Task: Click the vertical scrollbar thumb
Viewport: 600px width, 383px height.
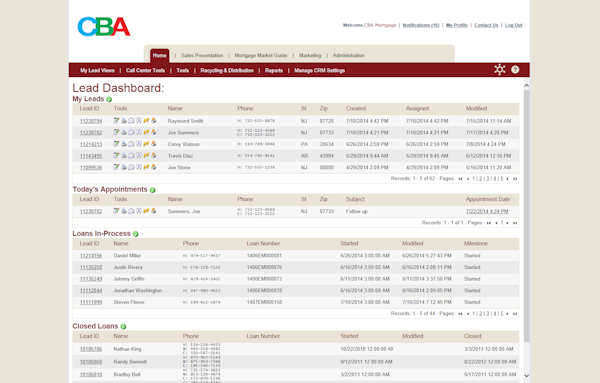Action: pos(527,216)
